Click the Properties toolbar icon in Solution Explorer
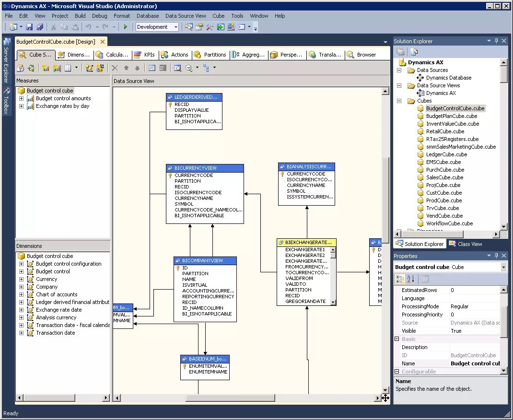 pos(400,52)
